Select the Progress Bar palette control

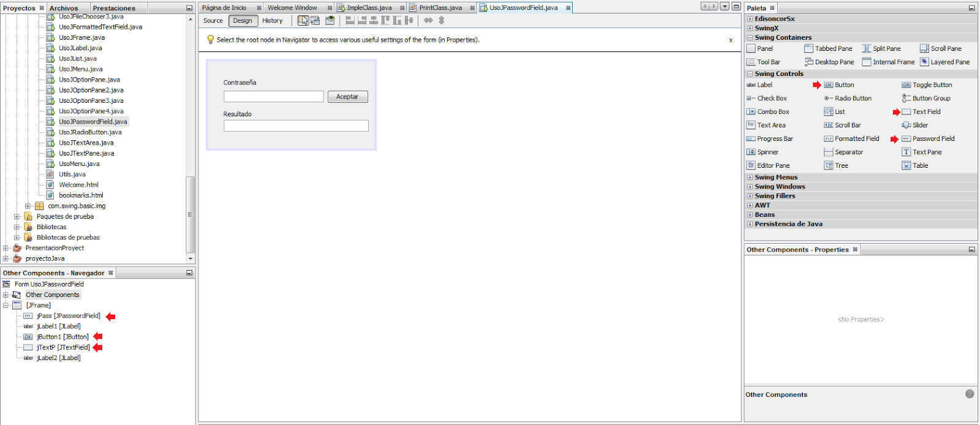click(x=770, y=139)
